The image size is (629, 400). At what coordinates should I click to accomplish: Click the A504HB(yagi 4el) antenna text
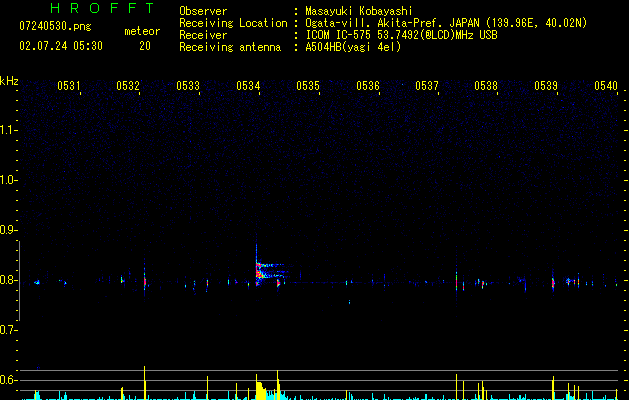[x=353, y=47]
